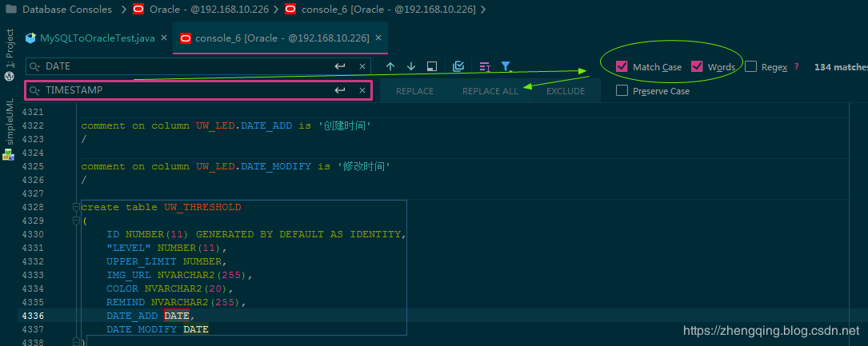Open Database Consoles breadcrumb
Screen dimensions: 868x346
[67, 10]
